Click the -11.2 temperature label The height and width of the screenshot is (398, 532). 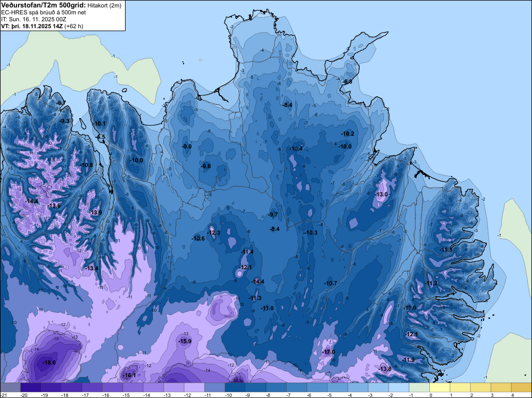pyautogui.click(x=431, y=283)
